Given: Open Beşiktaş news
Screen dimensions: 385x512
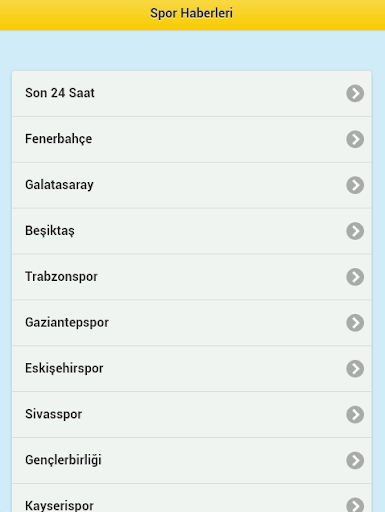Looking at the screenshot, I should point(192,231).
